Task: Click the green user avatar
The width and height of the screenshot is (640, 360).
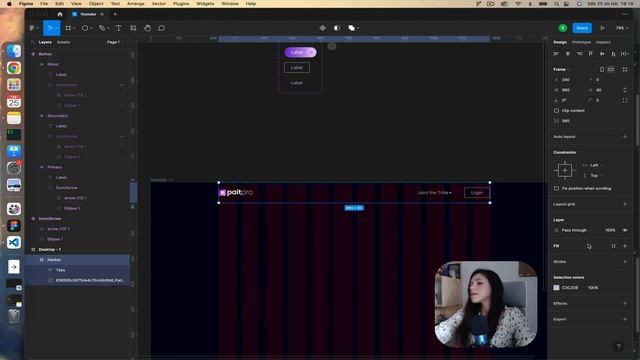Action: click(563, 28)
